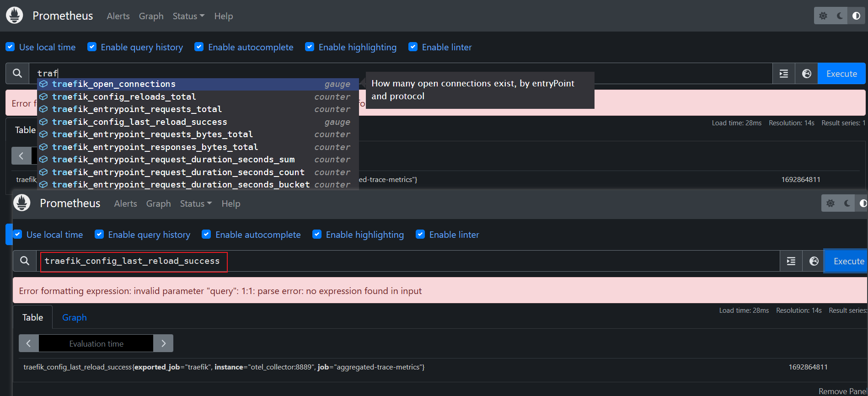Run the 'traf' query with top Execute button
Viewport: 868px width, 396px height.
[x=841, y=74]
